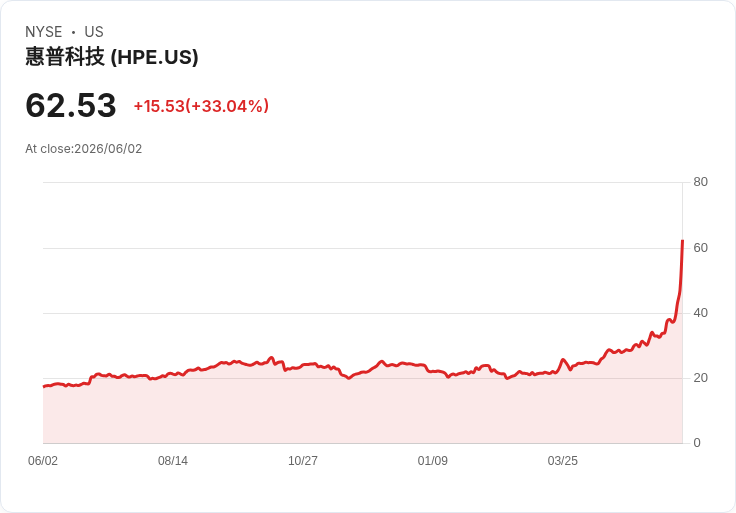Click the 06/02 x-axis date label
736x513 pixels.
43,461
